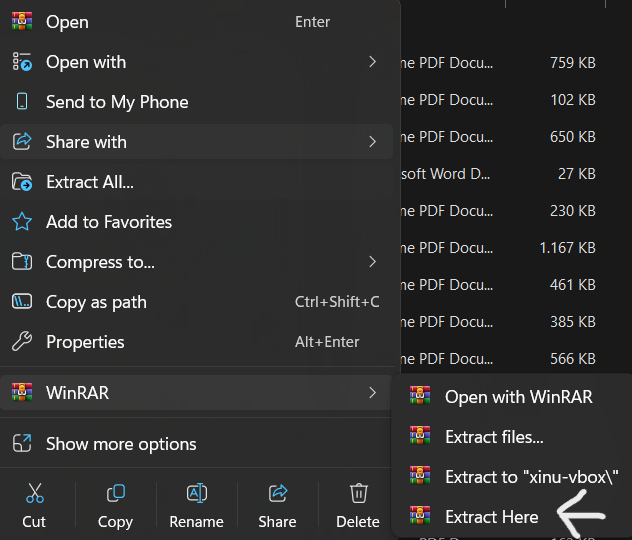
Task: Select the file row sized 230 KB
Action: tap(516, 211)
